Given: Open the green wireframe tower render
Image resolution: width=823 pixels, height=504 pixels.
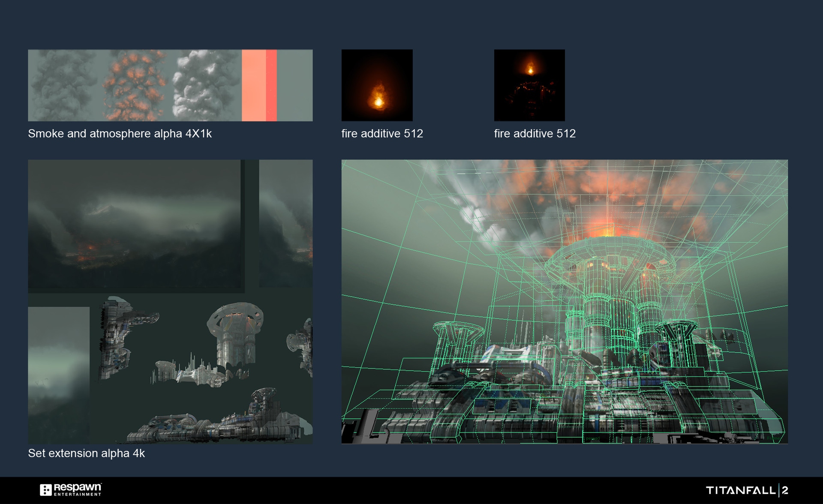Looking at the screenshot, I should [x=565, y=302].
